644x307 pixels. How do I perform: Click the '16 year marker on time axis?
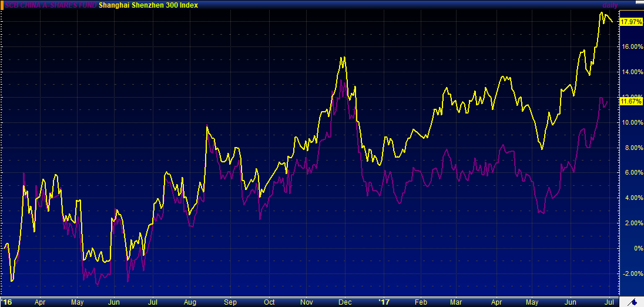(7, 302)
